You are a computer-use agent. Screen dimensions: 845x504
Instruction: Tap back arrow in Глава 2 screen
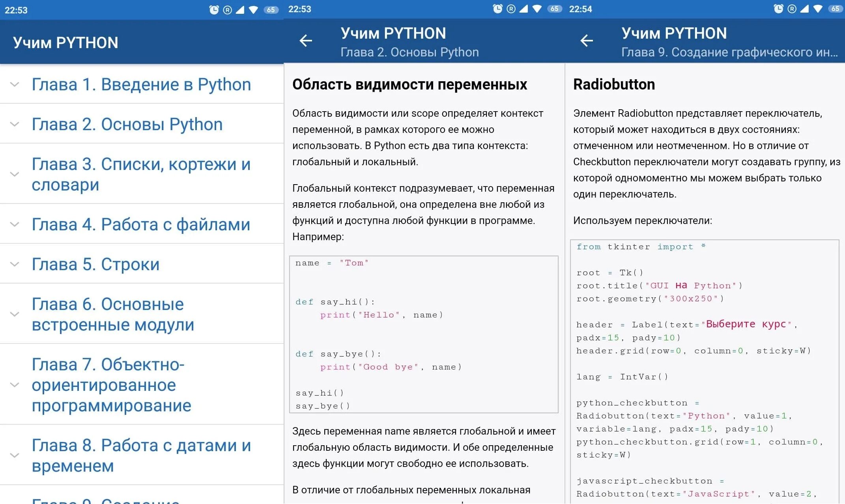(306, 41)
